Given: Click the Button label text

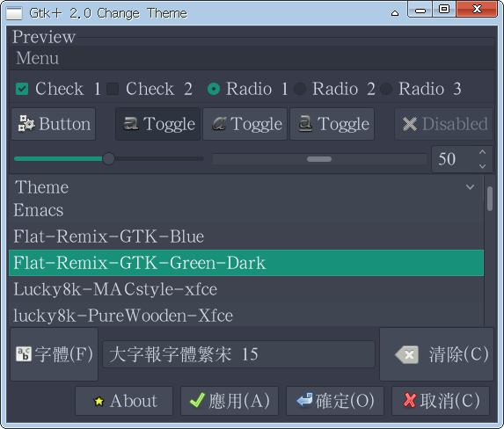Looking at the screenshot, I should [x=64, y=124].
